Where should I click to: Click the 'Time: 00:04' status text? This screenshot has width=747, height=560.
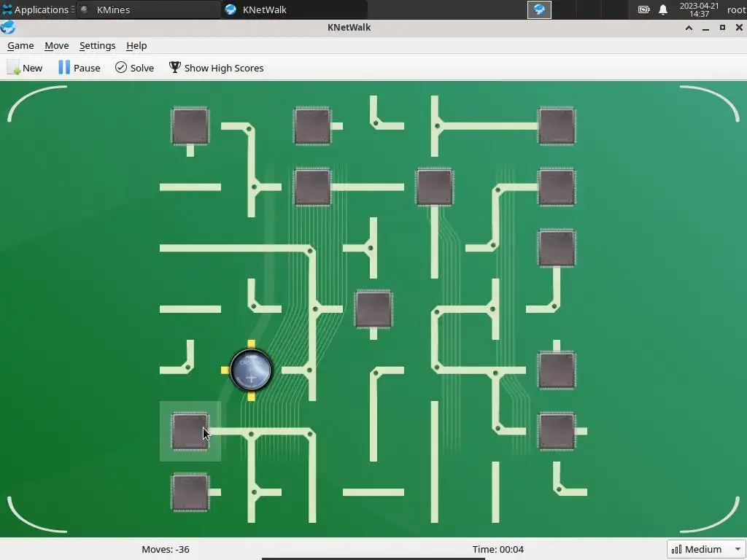click(x=498, y=549)
